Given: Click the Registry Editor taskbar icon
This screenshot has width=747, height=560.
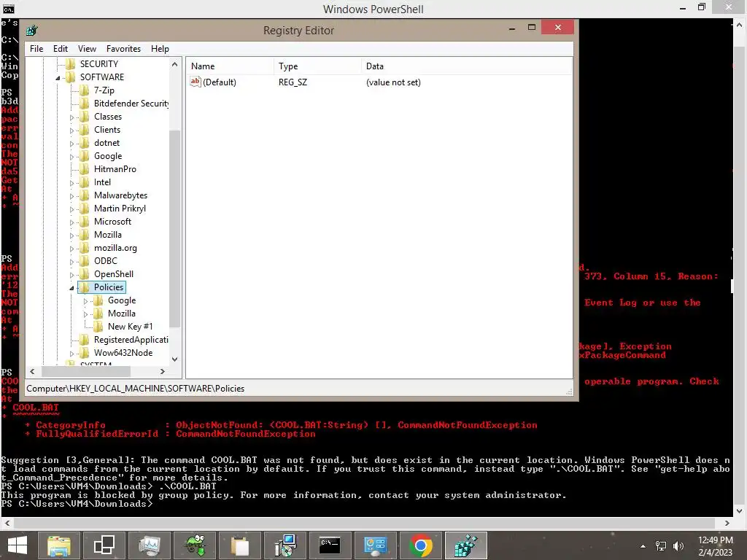Looking at the screenshot, I should coord(465,545).
